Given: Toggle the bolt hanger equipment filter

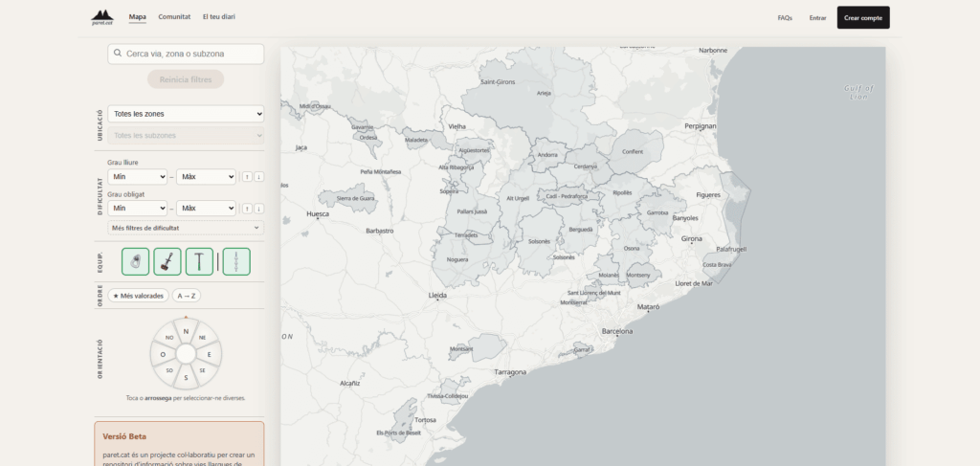Looking at the screenshot, I should 136,262.
